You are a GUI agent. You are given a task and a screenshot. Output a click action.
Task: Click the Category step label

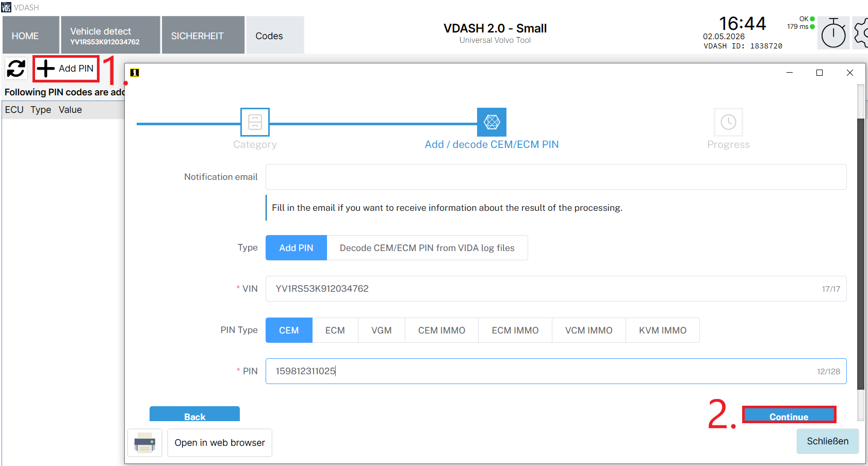click(255, 145)
